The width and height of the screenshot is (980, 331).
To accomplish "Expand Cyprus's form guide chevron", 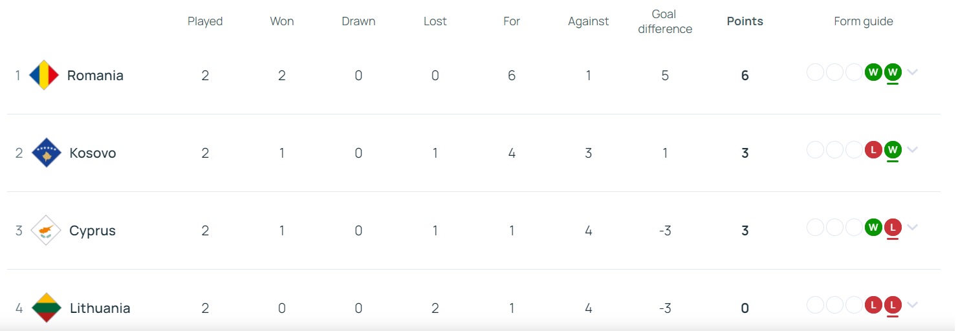I will 912,227.
